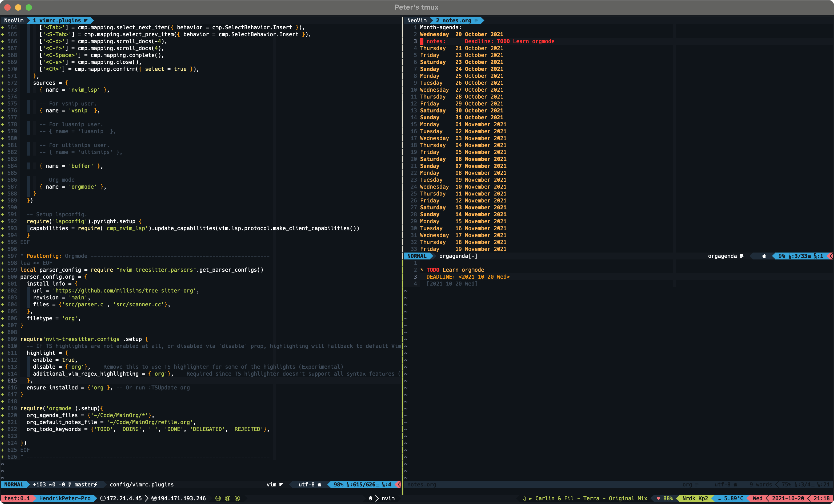Open the agenda item Deadline: TODO Learn orgmode
Screen dimensions: 834x504
point(510,41)
